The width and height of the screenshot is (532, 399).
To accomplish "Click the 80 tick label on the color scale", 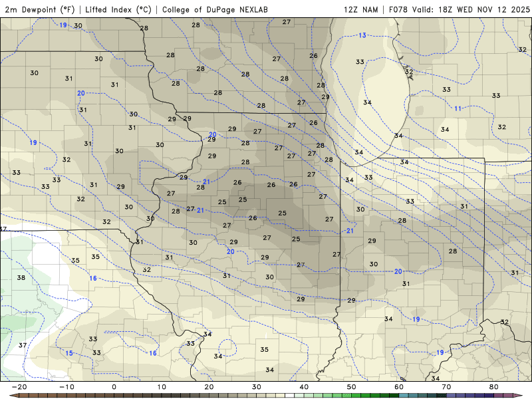I will point(494,387).
